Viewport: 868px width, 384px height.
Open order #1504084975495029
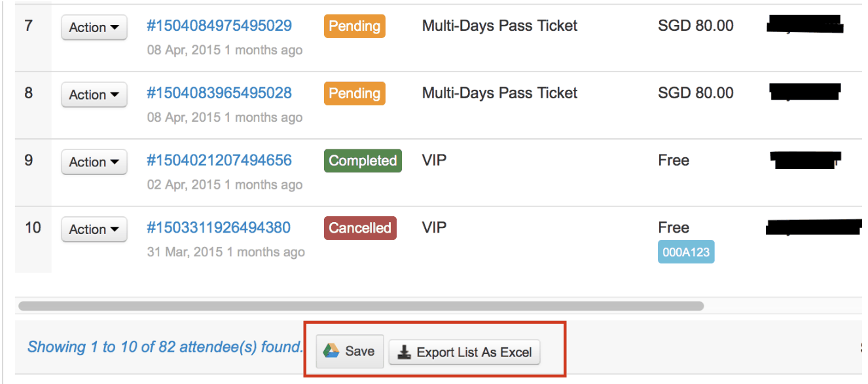coord(219,26)
